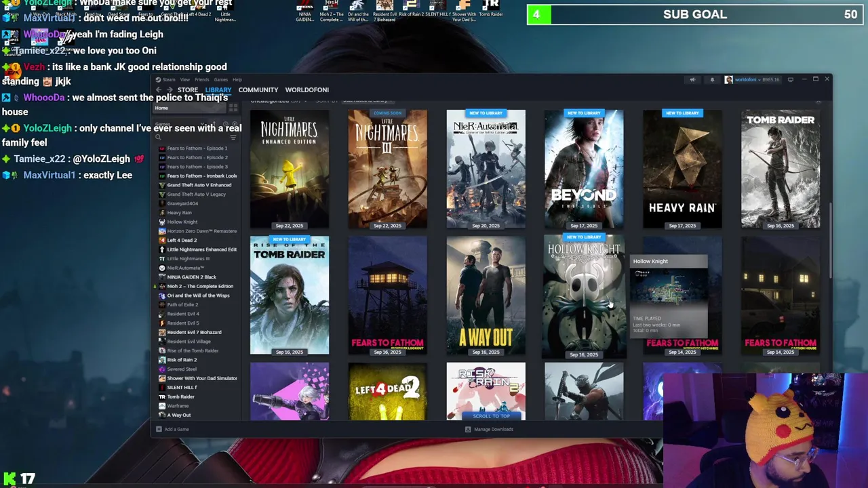Image resolution: width=868 pixels, height=488 pixels.
Task: Select Resident Evil Village in list
Action: (x=189, y=342)
